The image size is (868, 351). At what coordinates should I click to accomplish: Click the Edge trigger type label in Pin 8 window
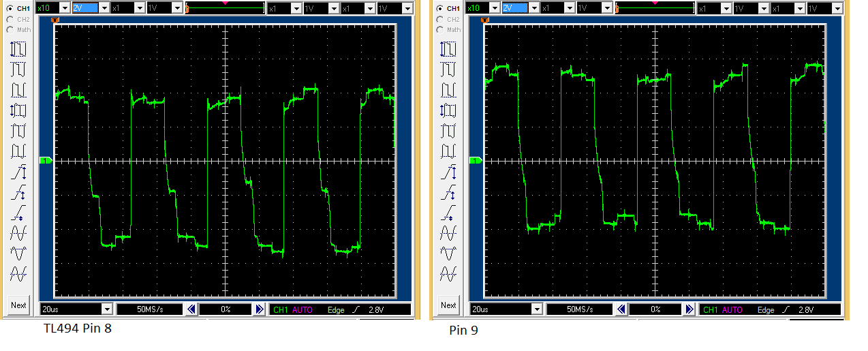point(336,310)
